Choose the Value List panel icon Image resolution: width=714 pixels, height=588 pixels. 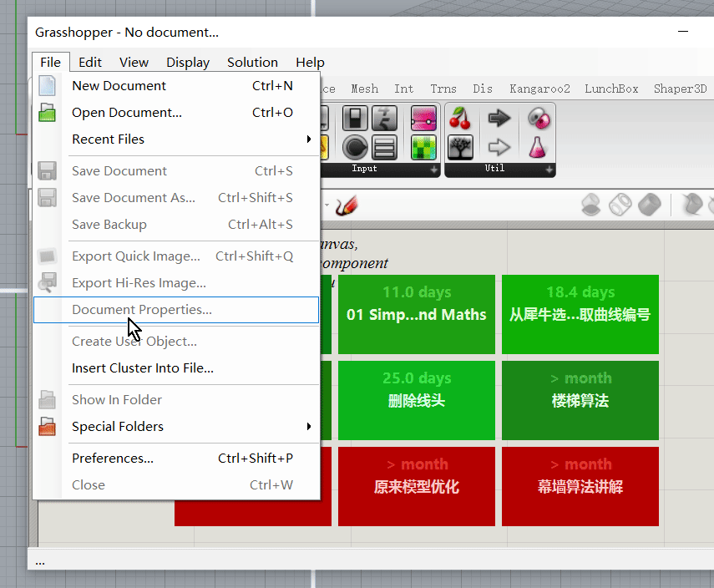[x=384, y=148]
